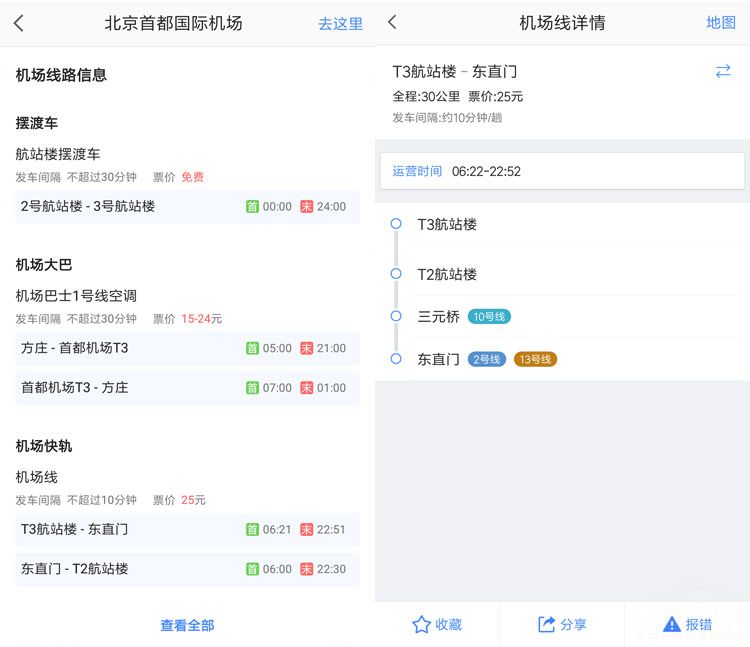Tap the 10号线 transfer badge
This screenshot has width=750, height=647.
click(489, 317)
